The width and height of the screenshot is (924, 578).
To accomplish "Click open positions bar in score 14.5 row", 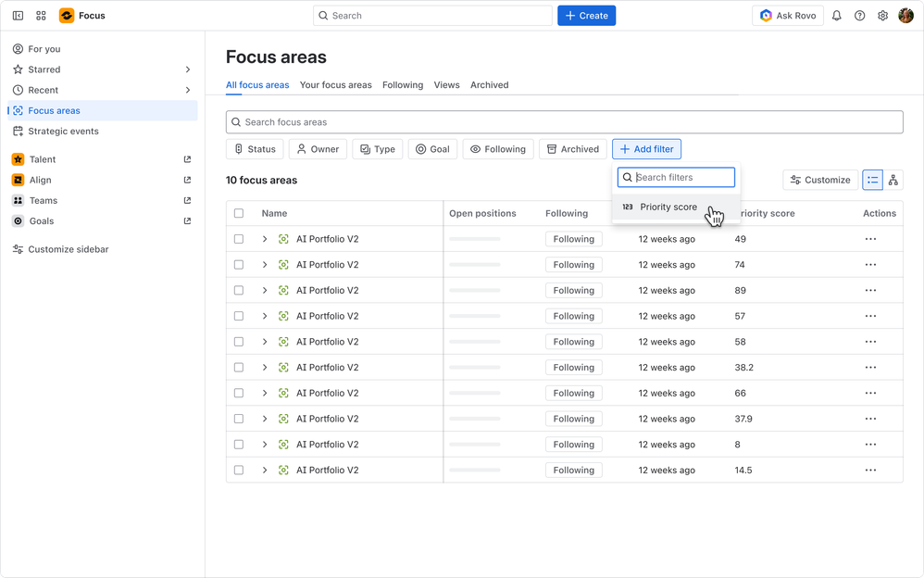I will click(474, 470).
